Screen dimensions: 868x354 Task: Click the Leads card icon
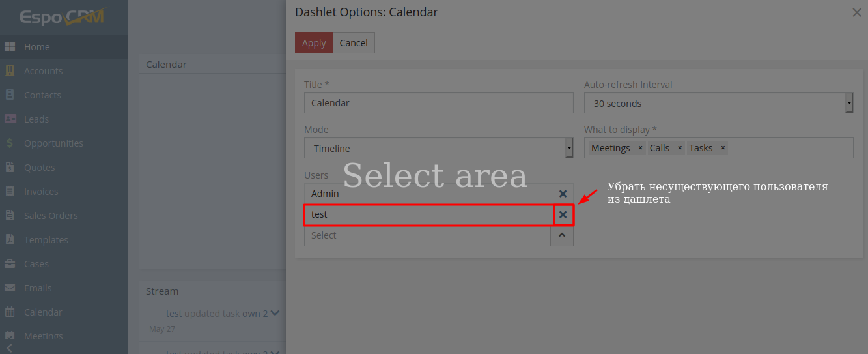click(x=10, y=119)
